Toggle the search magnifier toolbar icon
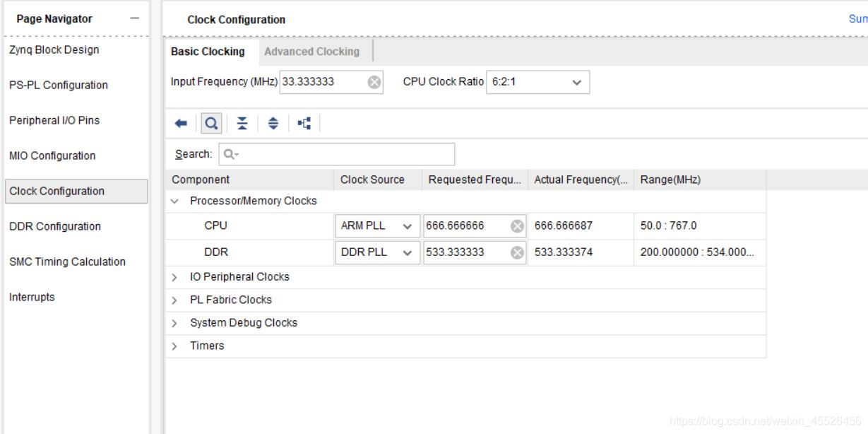The height and width of the screenshot is (434, 868). pyautogui.click(x=210, y=124)
